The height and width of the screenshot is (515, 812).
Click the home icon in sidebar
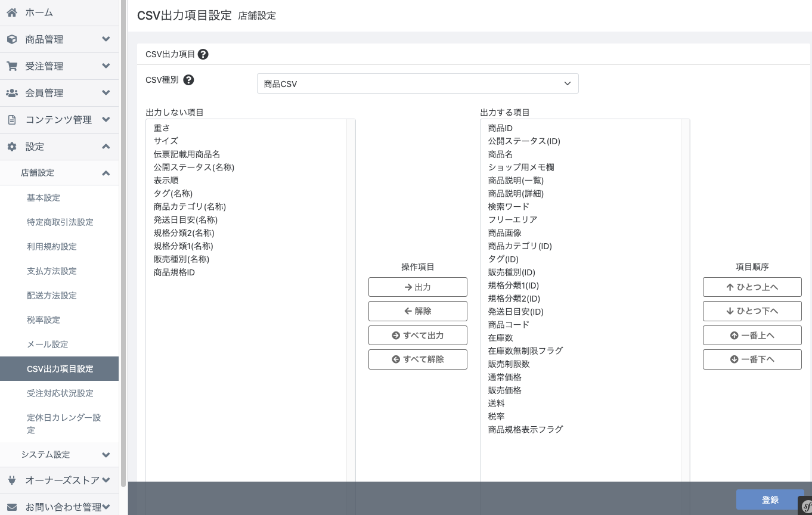pos(12,13)
